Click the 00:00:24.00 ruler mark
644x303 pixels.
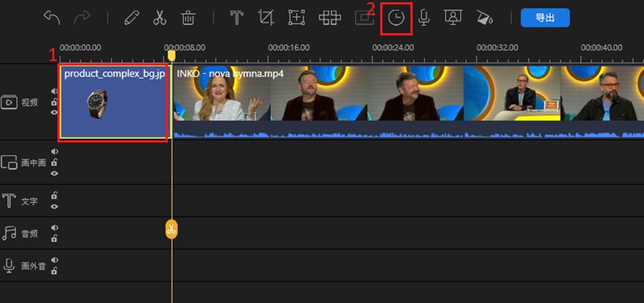(x=393, y=47)
